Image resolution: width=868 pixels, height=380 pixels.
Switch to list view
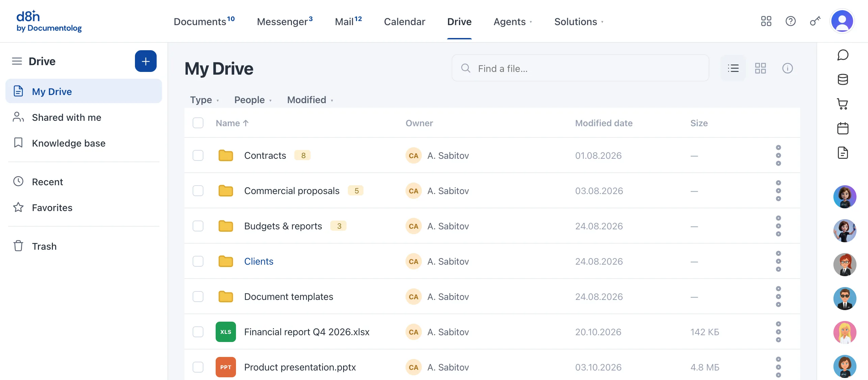[x=733, y=68]
